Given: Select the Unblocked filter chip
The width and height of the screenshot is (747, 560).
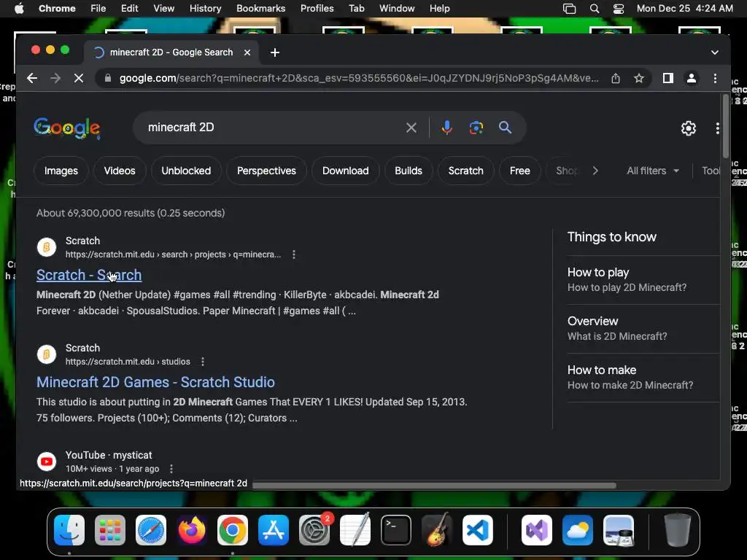Looking at the screenshot, I should tap(186, 171).
